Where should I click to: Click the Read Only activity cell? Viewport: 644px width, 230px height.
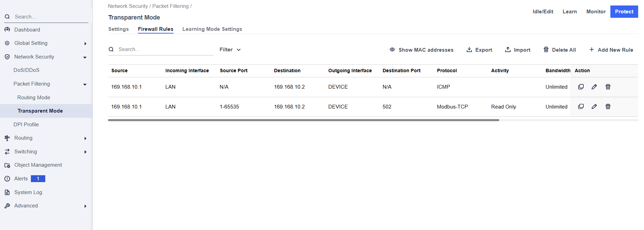pyautogui.click(x=503, y=107)
